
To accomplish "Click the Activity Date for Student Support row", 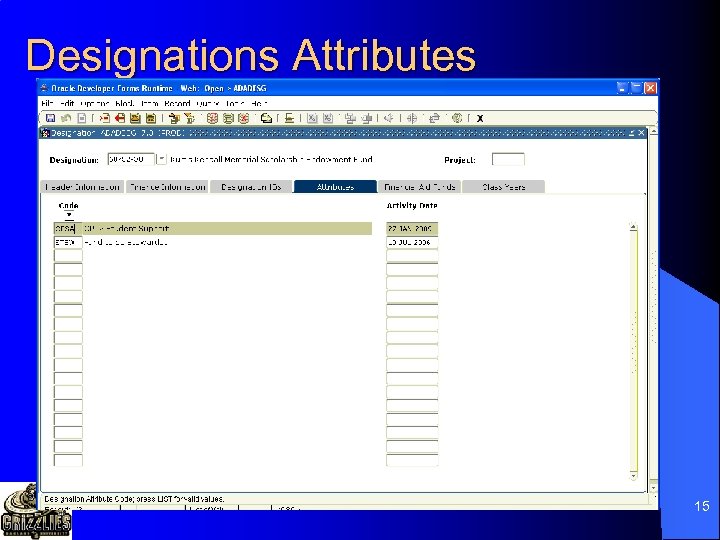I will coord(412,229).
